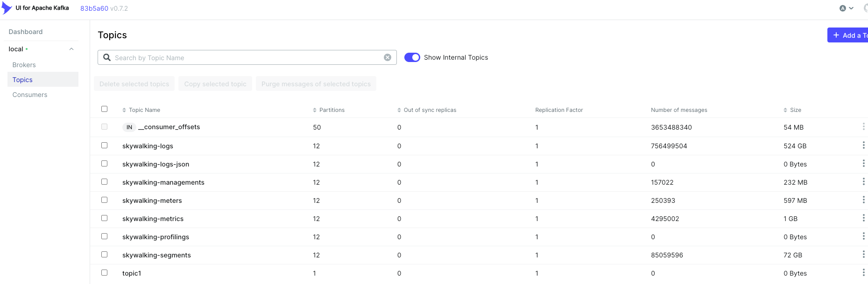This screenshot has height=284, width=868.
Task: Click Purge messages of selected topics
Action: (316, 84)
